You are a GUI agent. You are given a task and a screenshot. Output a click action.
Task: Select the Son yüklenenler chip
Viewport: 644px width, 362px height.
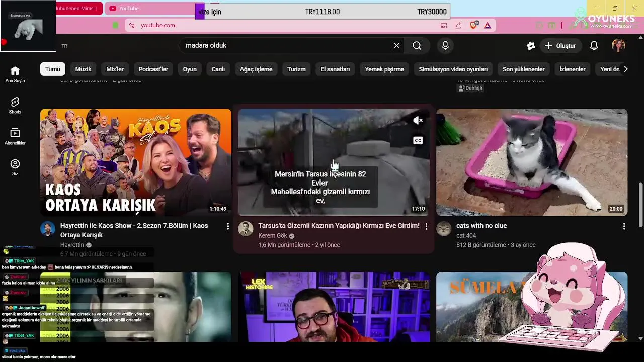coord(524,69)
